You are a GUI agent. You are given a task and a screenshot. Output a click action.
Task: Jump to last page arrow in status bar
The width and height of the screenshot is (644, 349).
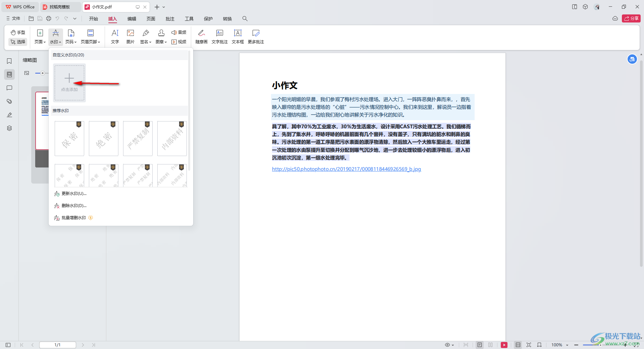pyautogui.click(x=94, y=345)
